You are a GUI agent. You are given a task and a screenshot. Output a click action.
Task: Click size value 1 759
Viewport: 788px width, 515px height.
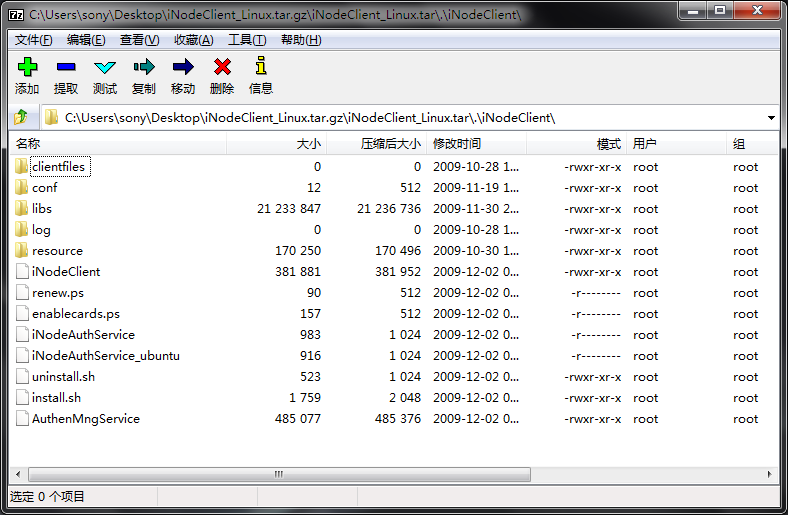click(x=305, y=397)
